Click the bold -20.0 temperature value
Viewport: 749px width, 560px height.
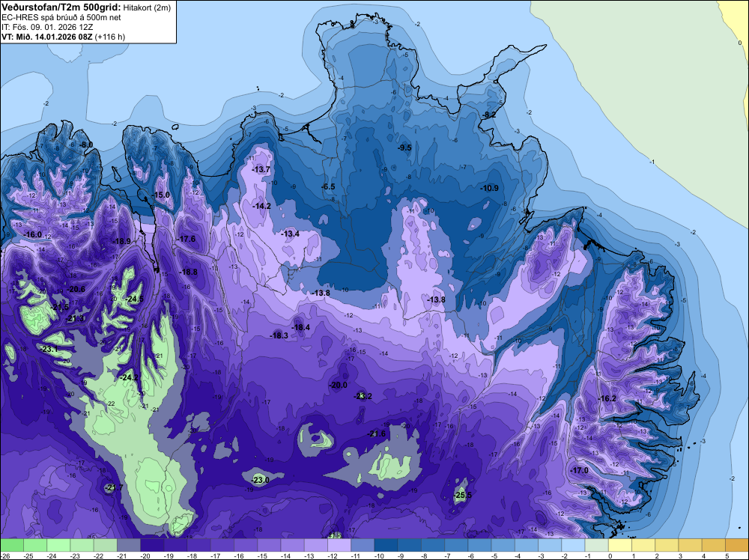click(339, 385)
